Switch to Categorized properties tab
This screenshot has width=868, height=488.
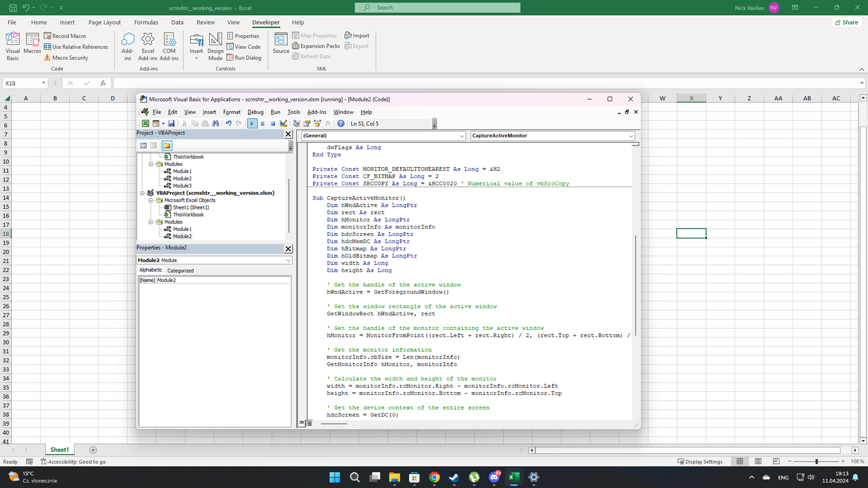coord(180,271)
